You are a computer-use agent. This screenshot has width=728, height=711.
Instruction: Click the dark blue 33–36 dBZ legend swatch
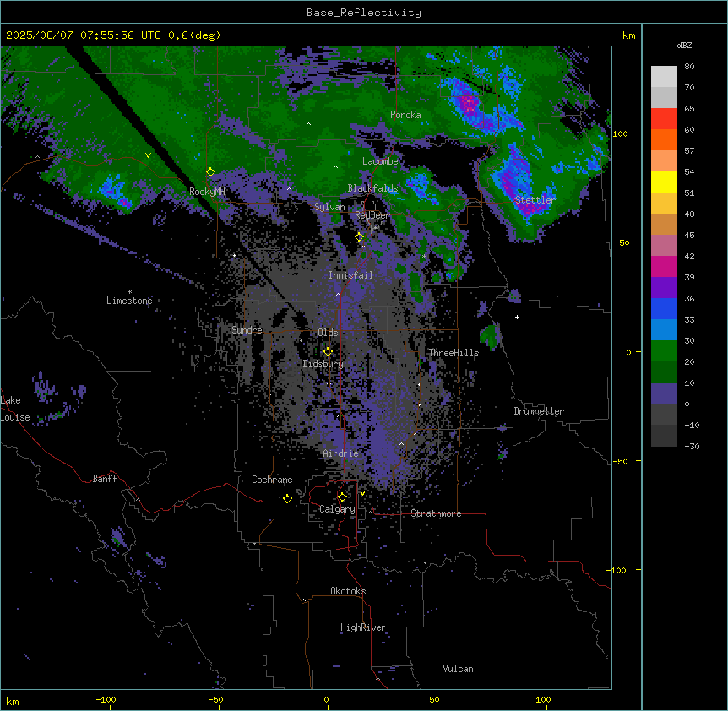click(x=664, y=308)
